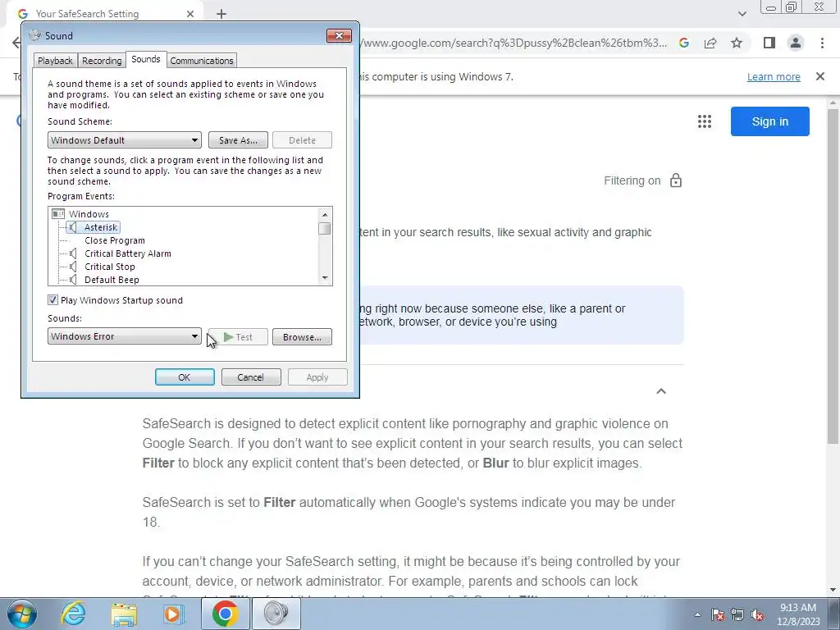Open the Sounds dropdown showing Windows Error
The height and width of the screenshot is (630, 840).
(125, 336)
